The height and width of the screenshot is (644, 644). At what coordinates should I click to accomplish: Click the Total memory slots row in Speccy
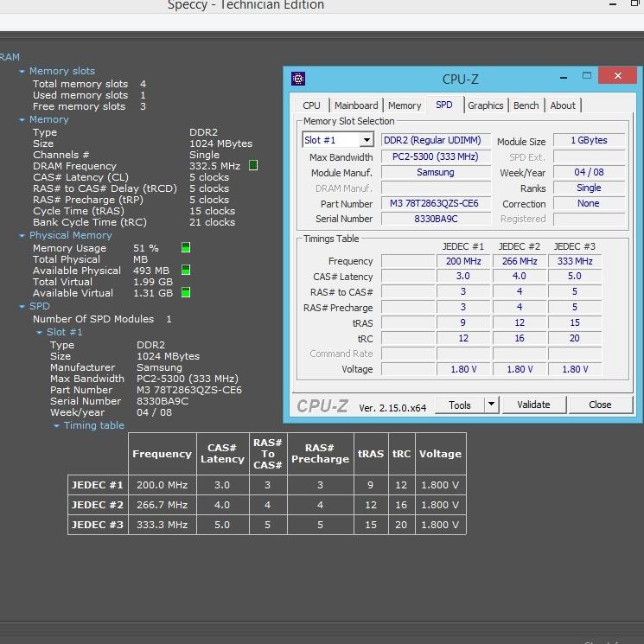coord(89,84)
